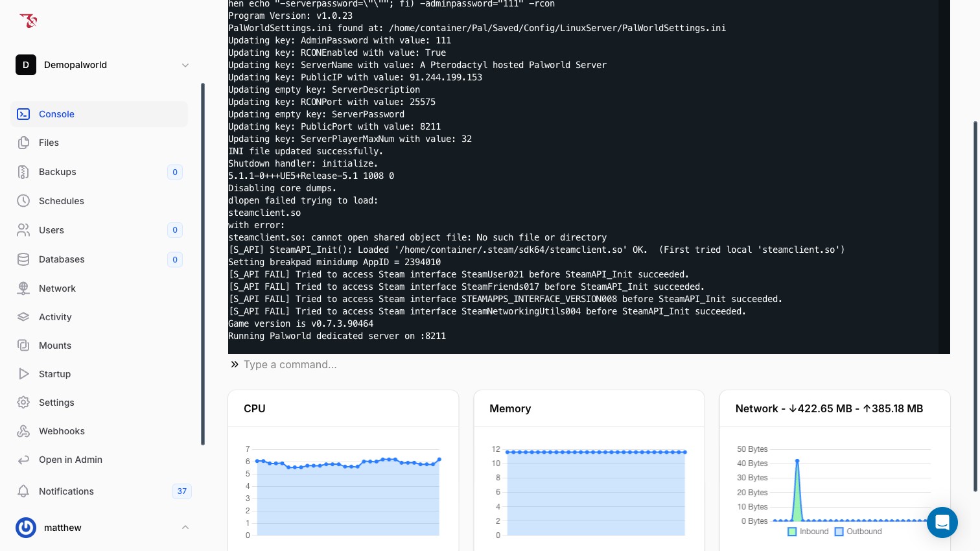The image size is (980, 551).
Task: Click the matthew username label
Action: pyautogui.click(x=63, y=528)
